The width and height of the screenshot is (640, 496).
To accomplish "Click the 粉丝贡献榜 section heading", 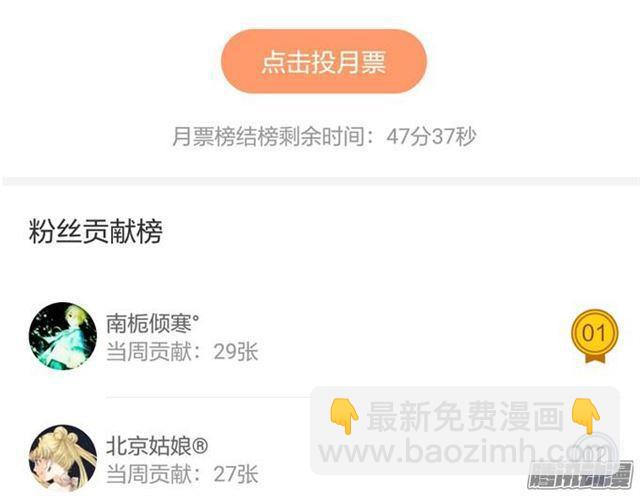I will tap(96, 231).
